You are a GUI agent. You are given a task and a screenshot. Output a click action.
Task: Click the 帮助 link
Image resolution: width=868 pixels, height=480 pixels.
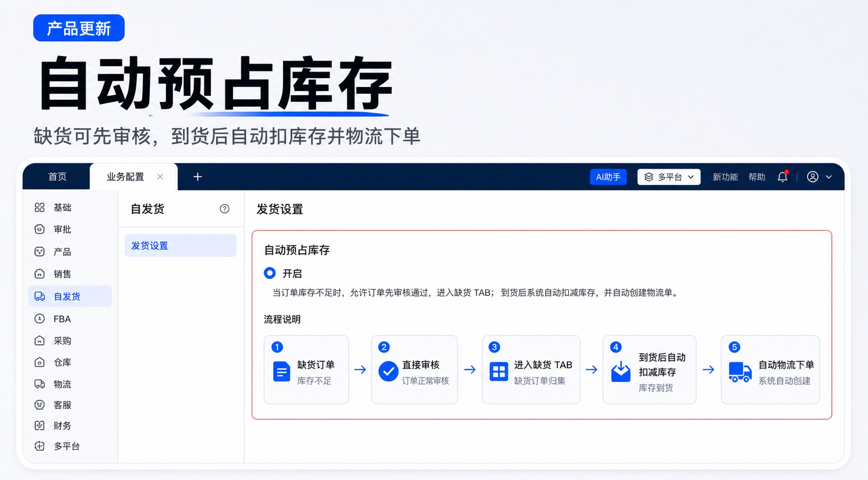coord(757,177)
